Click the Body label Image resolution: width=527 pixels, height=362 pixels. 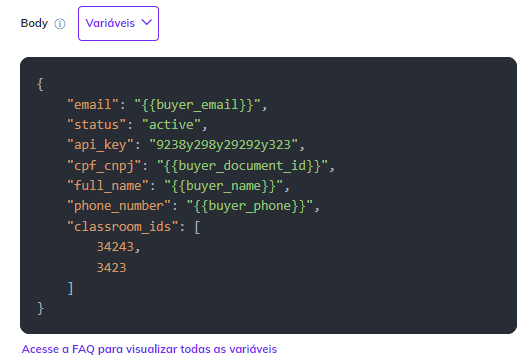(x=34, y=23)
